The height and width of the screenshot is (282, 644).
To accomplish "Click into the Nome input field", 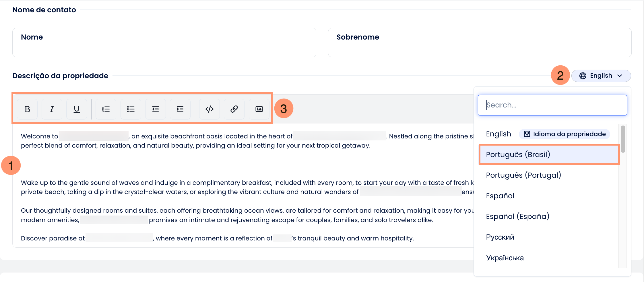I will coord(164,42).
